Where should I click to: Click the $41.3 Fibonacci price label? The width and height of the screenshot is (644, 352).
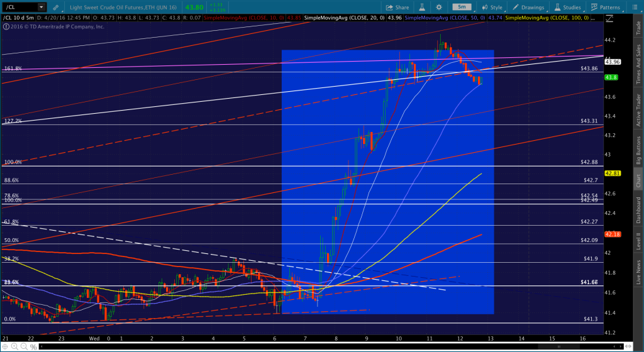point(591,319)
